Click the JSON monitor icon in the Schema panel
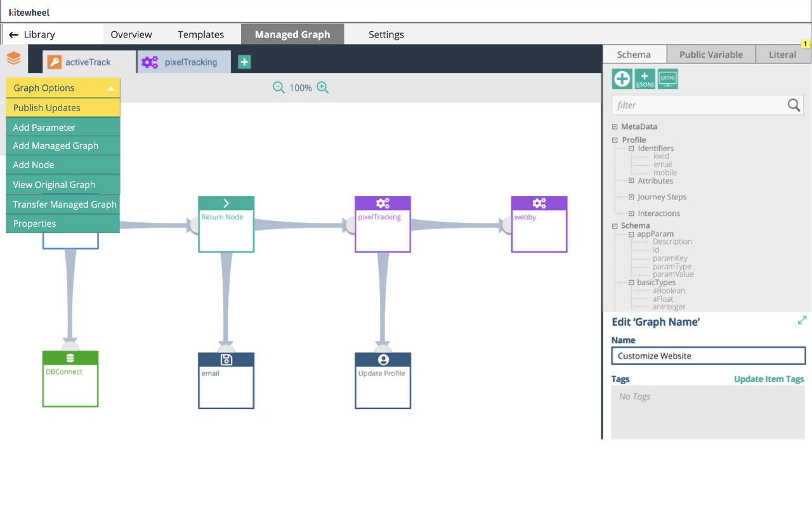 pyautogui.click(x=667, y=79)
